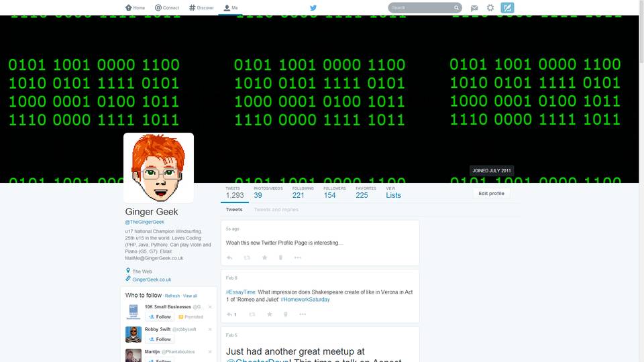Follow Robby Swift
Viewport: 644px width, 362px height.
[x=160, y=339]
